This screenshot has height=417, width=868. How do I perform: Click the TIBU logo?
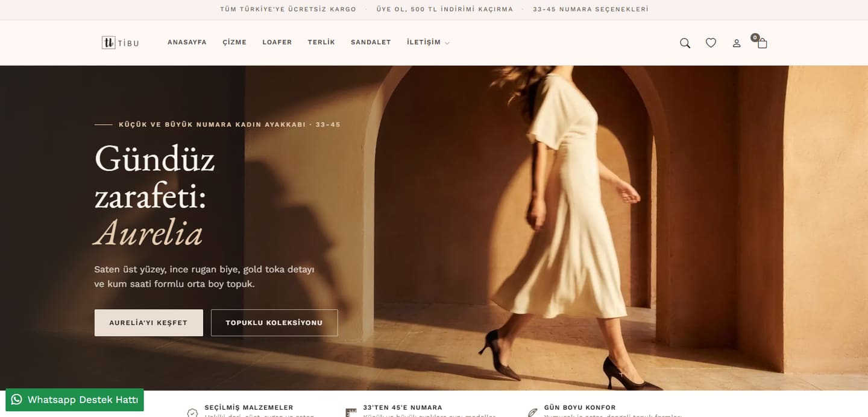click(x=121, y=42)
